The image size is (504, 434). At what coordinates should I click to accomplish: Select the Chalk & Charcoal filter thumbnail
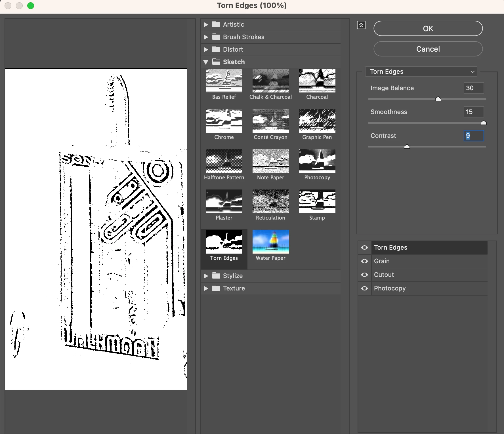coord(271,81)
